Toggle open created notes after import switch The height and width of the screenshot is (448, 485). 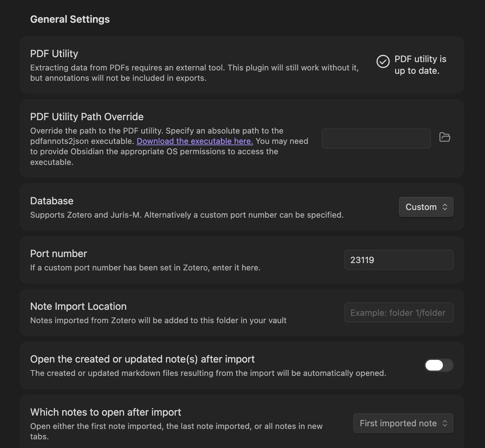(439, 365)
